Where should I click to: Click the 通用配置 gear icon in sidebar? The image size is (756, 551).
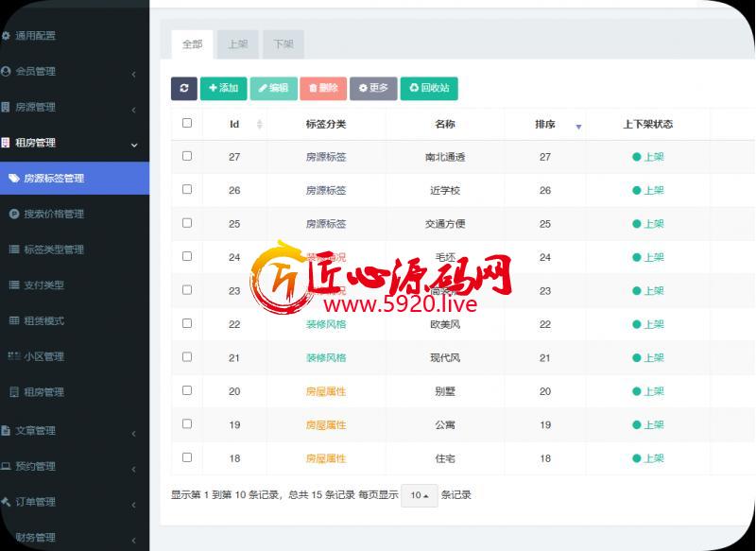[7, 36]
